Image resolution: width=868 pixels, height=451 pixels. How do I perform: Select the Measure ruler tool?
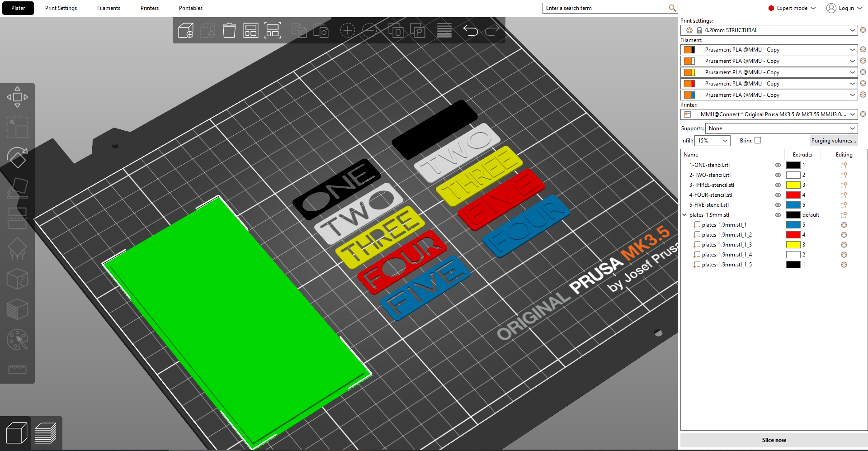pyautogui.click(x=17, y=370)
